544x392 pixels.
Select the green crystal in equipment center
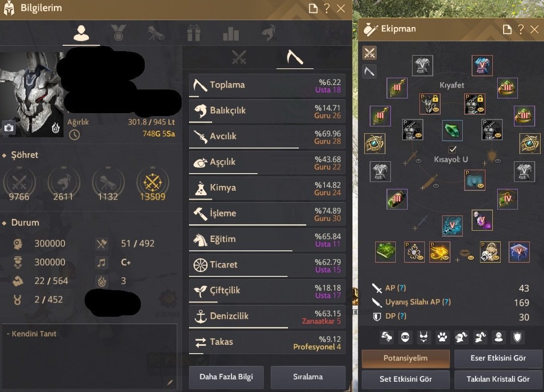pos(452,130)
